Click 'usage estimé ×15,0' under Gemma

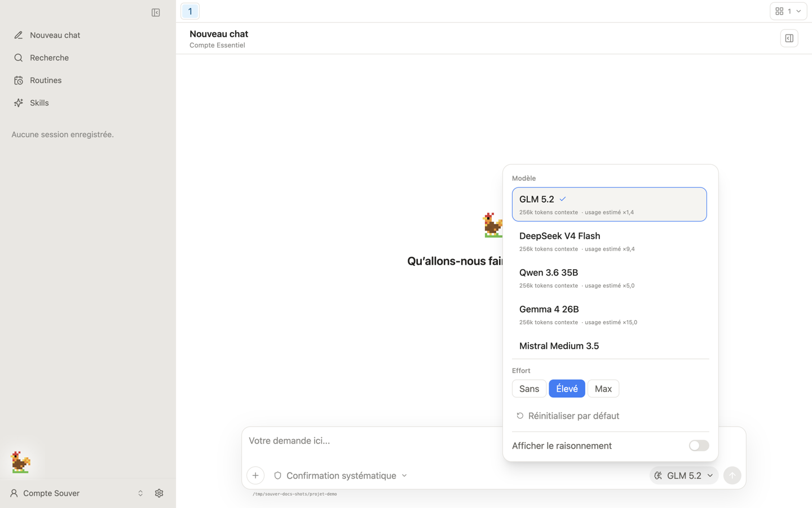pos(611,322)
